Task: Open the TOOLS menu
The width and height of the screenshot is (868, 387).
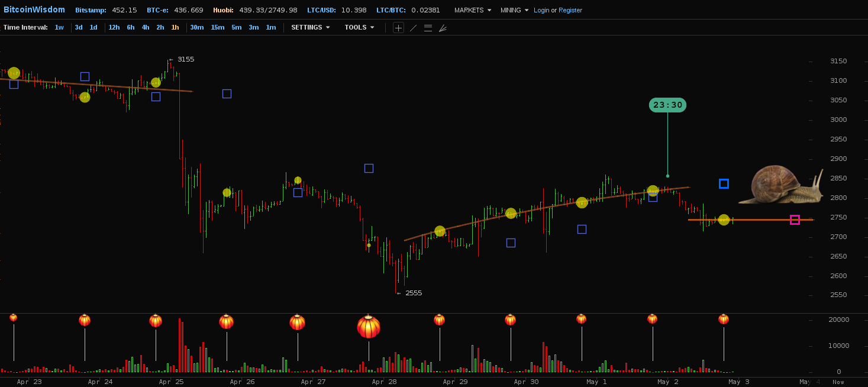Action: [x=359, y=27]
